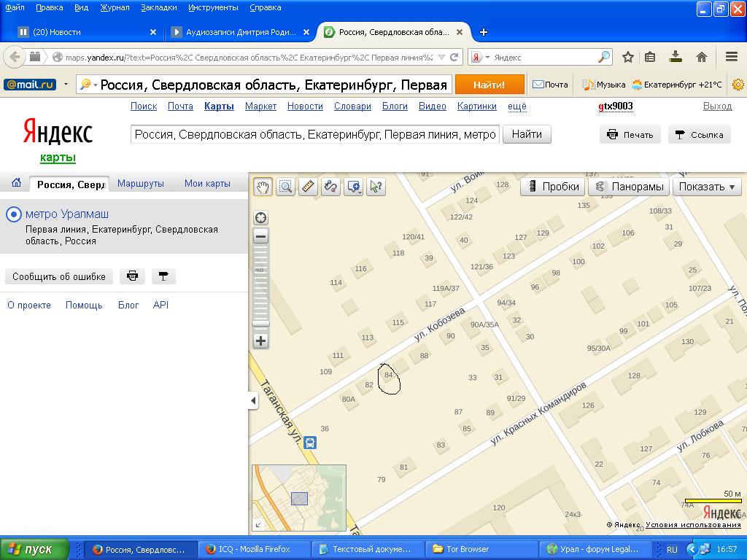Viewport: 747px width, 560px height.
Task: Click the Сообщить об ошибке button
Action: [x=59, y=276]
